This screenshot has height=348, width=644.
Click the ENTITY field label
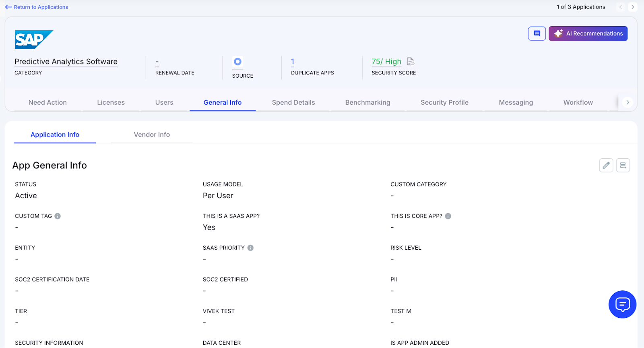(x=25, y=248)
